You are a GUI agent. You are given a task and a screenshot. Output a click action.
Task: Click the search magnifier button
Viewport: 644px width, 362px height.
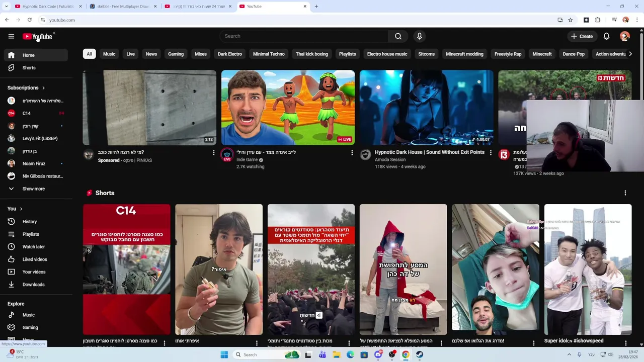click(398, 36)
